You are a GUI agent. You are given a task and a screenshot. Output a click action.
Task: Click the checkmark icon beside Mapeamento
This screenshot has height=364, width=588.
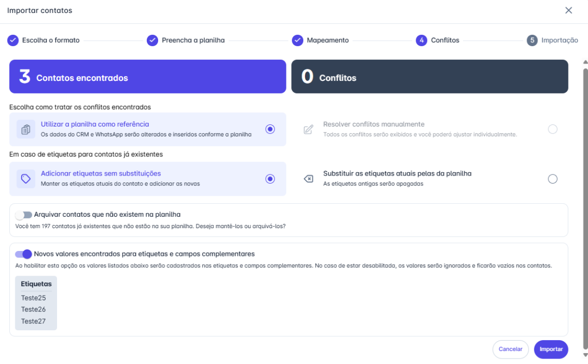pos(297,40)
